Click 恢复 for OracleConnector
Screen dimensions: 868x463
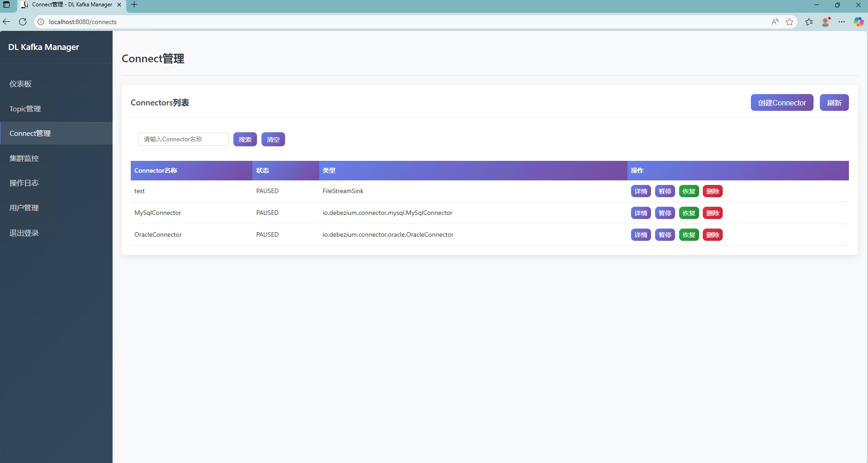(x=689, y=235)
